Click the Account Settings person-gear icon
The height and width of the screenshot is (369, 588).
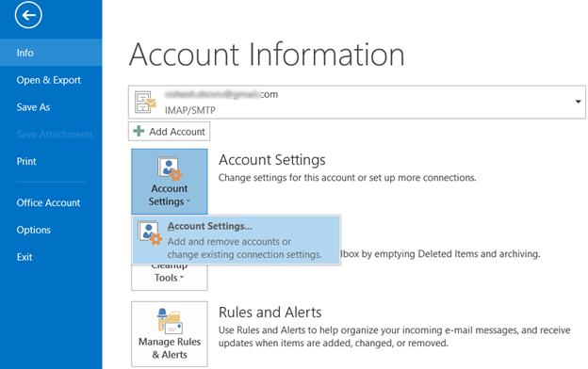tap(170, 168)
